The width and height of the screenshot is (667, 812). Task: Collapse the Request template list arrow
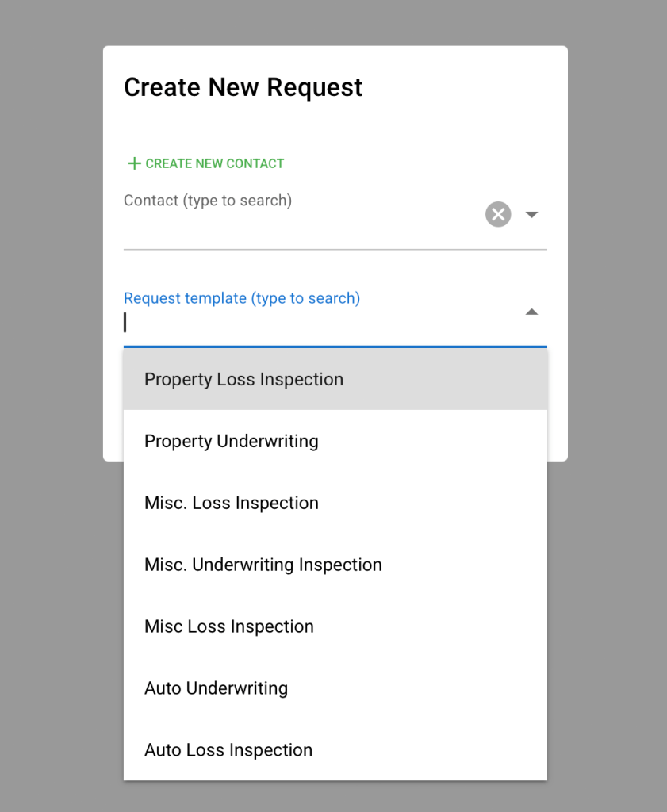click(x=532, y=312)
